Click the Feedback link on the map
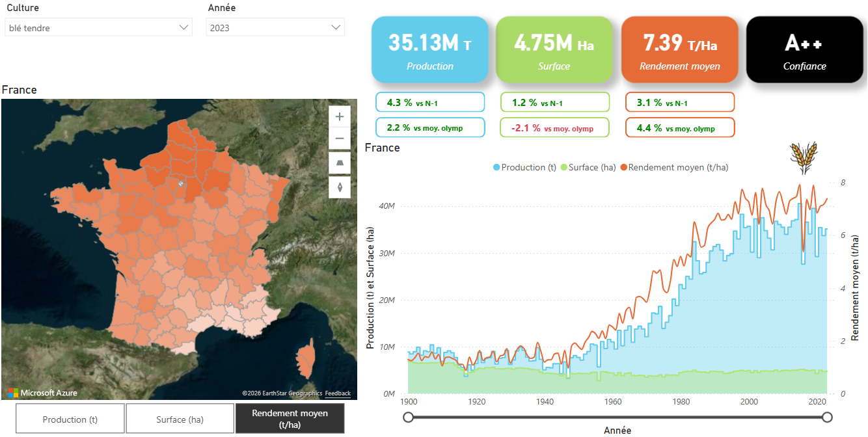Viewport: 868px width, 437px height. click(x=338, y=393)
